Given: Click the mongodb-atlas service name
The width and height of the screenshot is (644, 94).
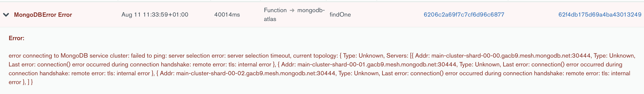Looking at the screenshot, I should tap(311, 10).
